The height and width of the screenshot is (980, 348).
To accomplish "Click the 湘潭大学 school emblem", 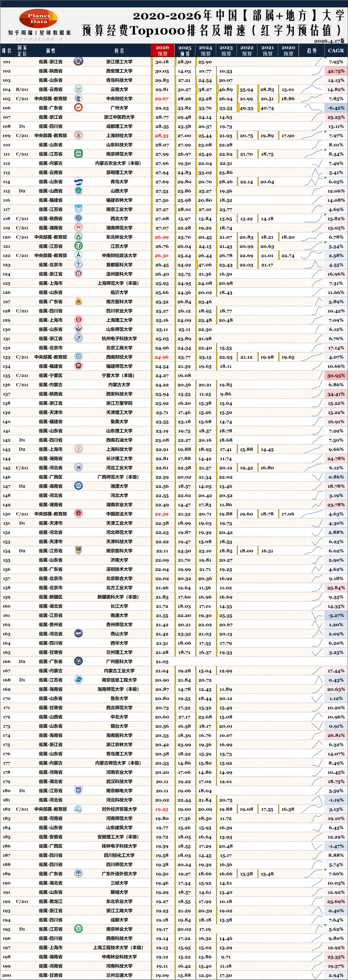I will pyautogui.click(x=78, y=486).
